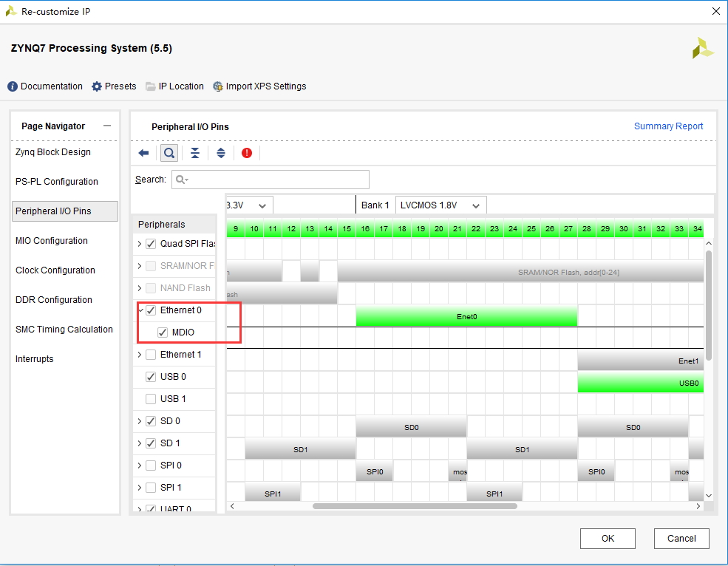Viewport: 728px width, 566px height.
Task: Click MIO pin 16 header cell
Action: pyautogui.click(x=365, y=229)
